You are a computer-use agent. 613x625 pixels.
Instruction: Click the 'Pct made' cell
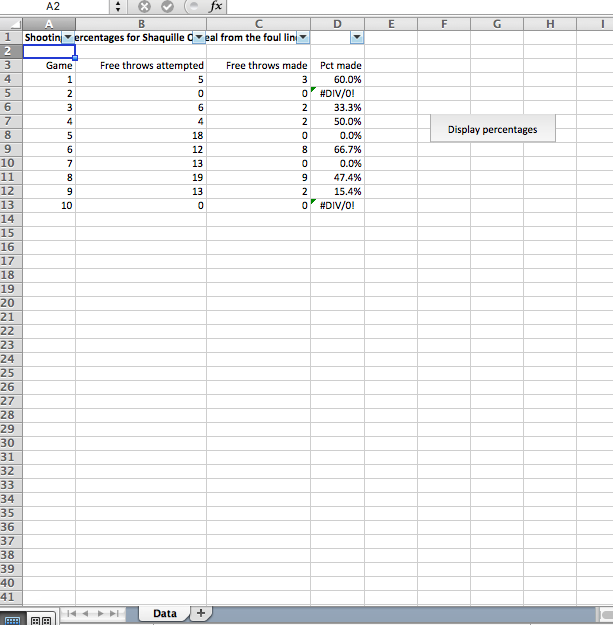tap(337, 65)
